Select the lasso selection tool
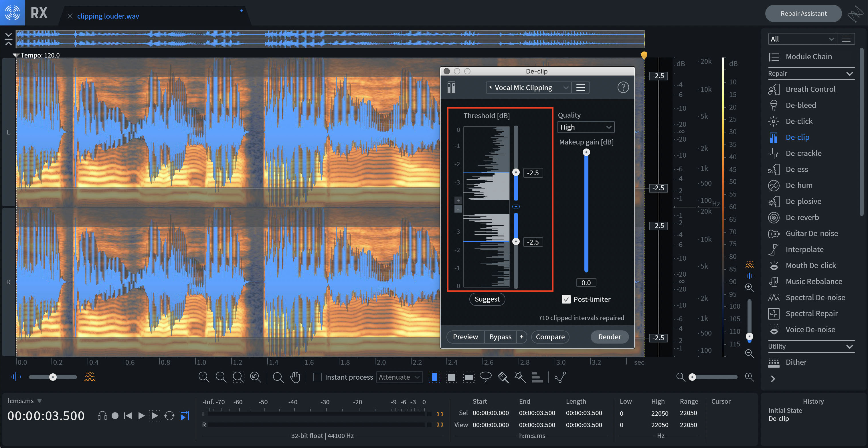Screen dimensions: 868x448 coord(485,377)
